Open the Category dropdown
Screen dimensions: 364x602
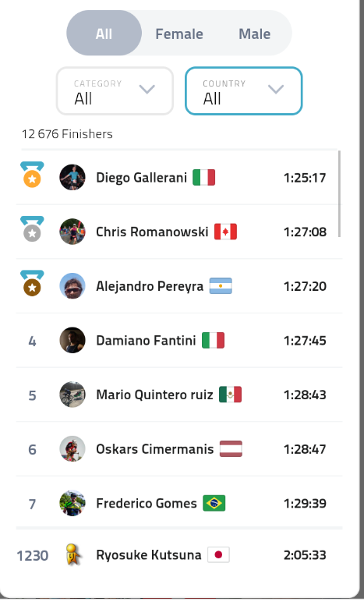(115, 91)
